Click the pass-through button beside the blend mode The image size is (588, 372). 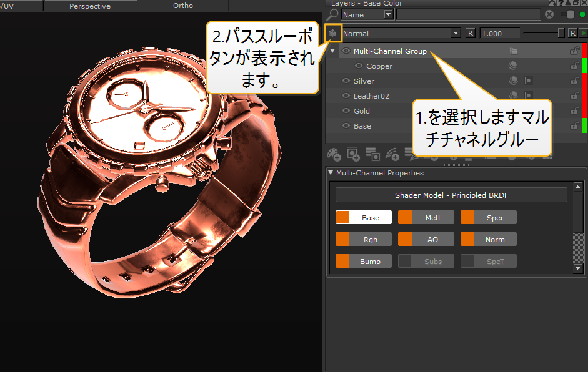[x=333, y=33]
